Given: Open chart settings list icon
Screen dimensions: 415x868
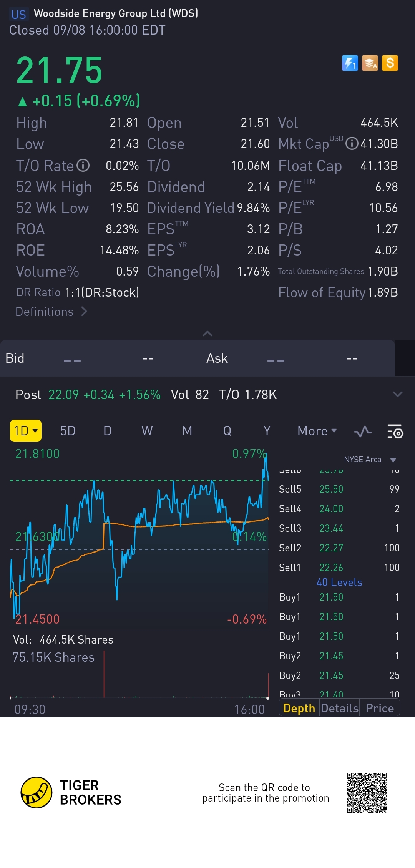Looking at the screenshot, I should 395,432.
